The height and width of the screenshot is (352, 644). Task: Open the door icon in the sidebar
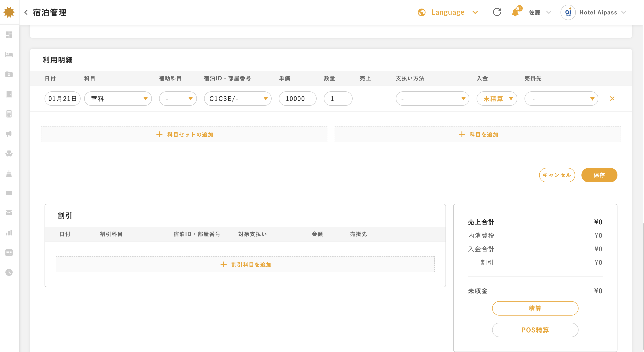point(9,94)
